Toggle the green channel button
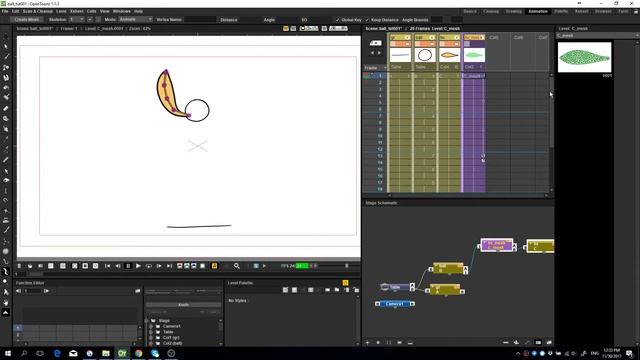The height and width of the screenshot is (360, 640). (187, 266)
